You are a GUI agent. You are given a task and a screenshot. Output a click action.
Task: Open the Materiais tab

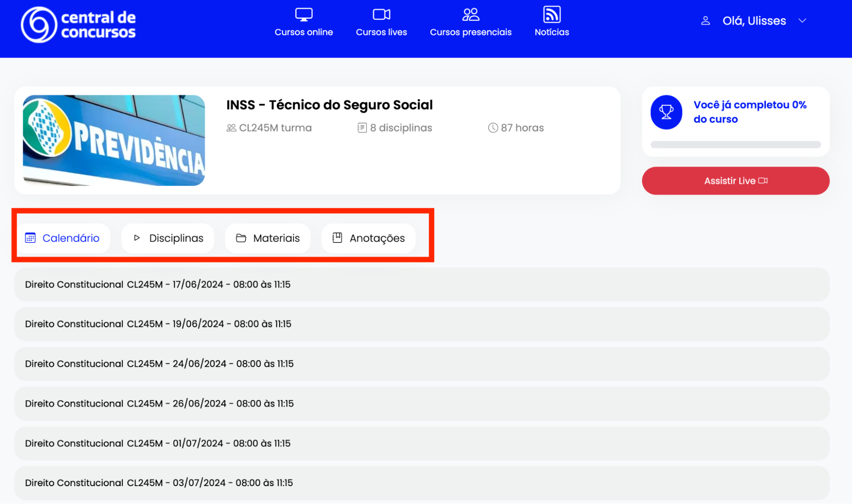268,238
